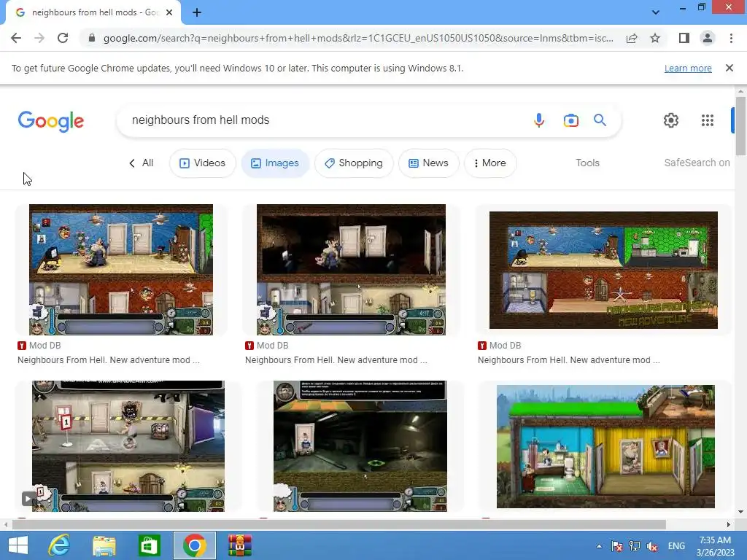Show hidden system tray icons
Screen dimensions: 747x560
(x=599, y=546)
